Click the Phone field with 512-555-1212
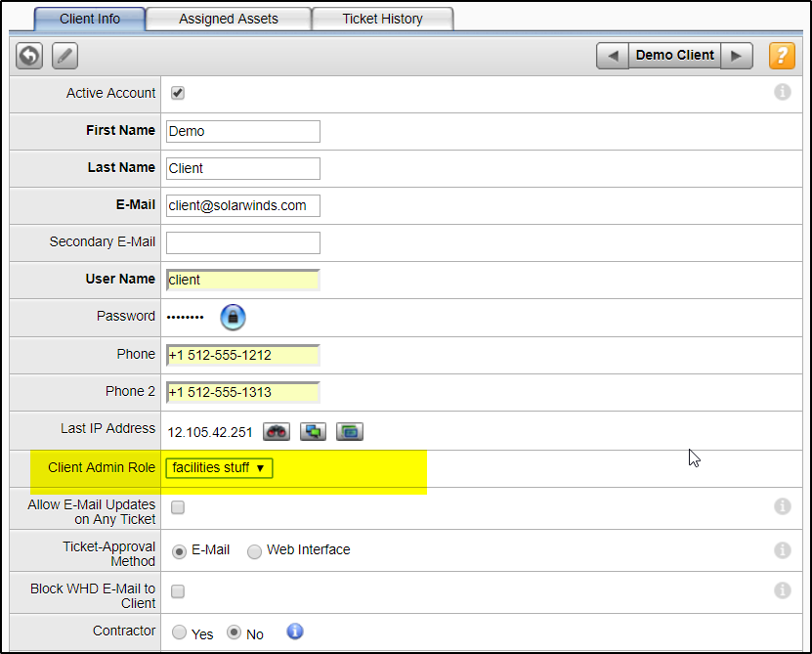812x654 pixels. (243, 355)
